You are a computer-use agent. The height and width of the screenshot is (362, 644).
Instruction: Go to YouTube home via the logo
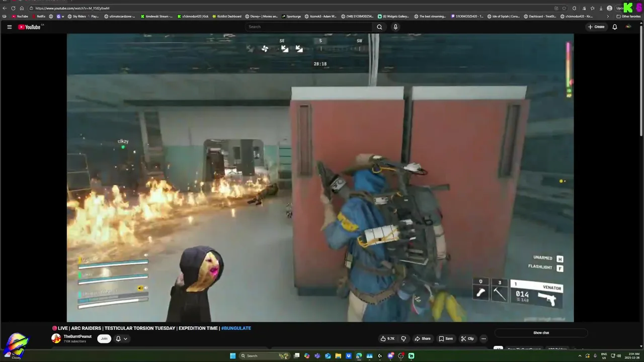coord(30,27)
